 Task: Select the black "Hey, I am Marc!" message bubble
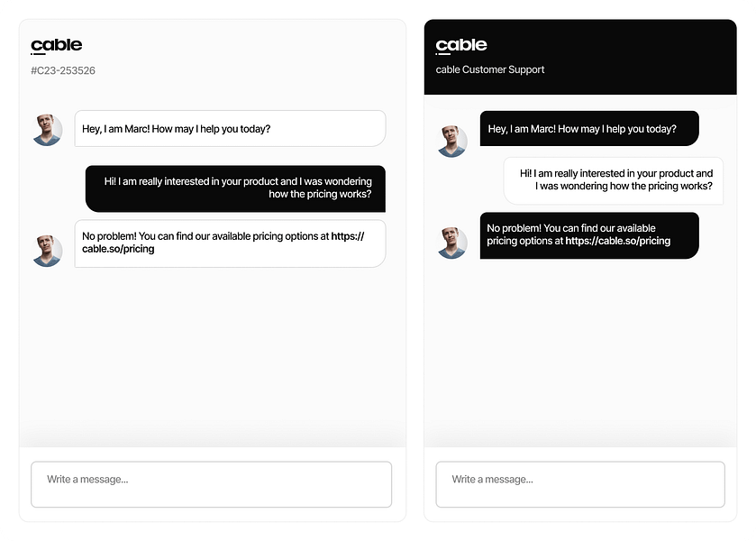pos(589,129)
